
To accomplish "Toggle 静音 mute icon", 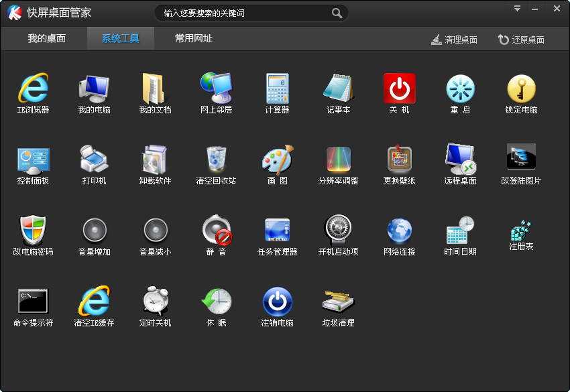I will [217, 230].
